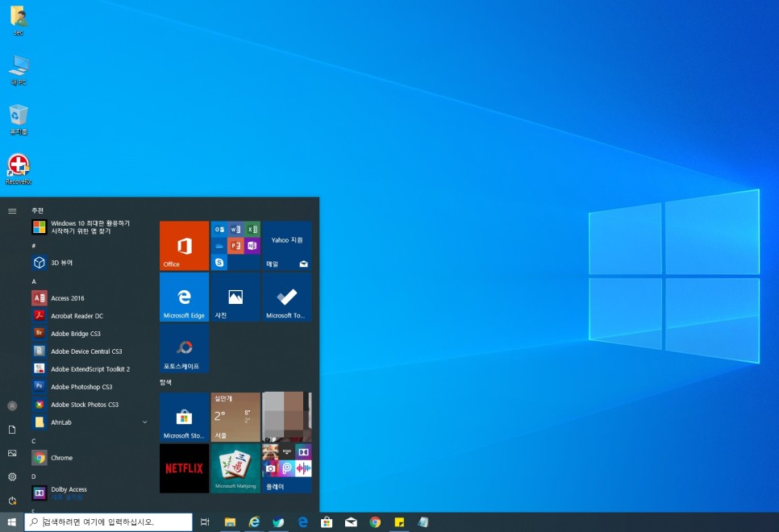Open the Netflix tile

[x=185, y=468]
